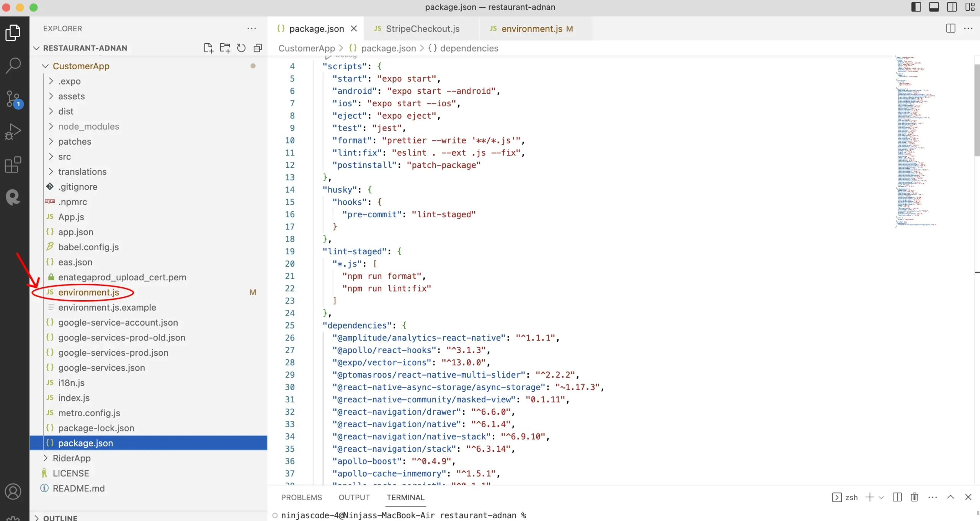Switch to the PROBLEMS panel tab
The width and height of the screenshot is (980, 521).
(301, 497)
